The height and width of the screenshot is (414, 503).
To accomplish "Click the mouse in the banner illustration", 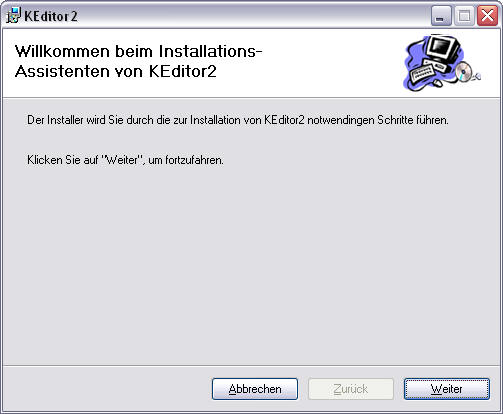I will coord(437,83).
